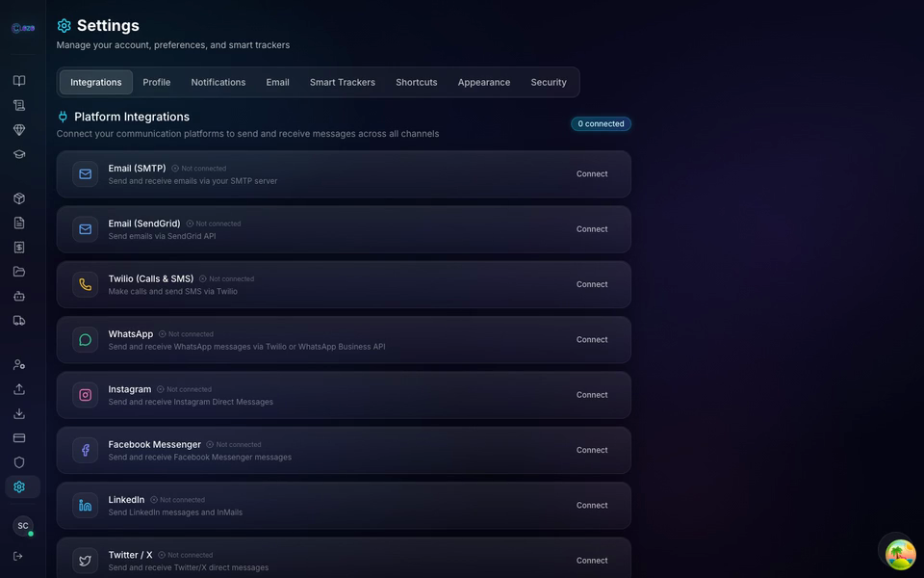The width and height of the screenshot is (924, 578).
Task: Click the 0 connected badge
Action: [x=601, y=124]
